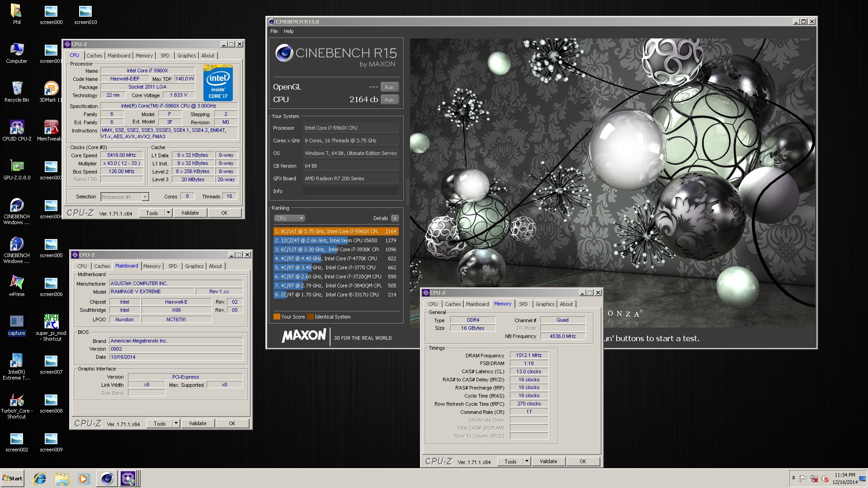
Task: Open super_pi_mod shortcut icon
Action: 51,328
